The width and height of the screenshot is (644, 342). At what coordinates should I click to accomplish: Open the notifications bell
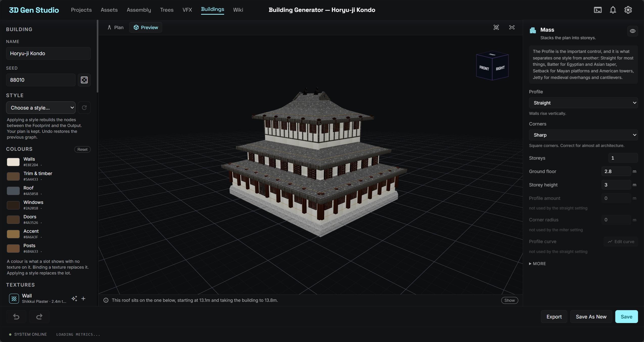(613, 10)
